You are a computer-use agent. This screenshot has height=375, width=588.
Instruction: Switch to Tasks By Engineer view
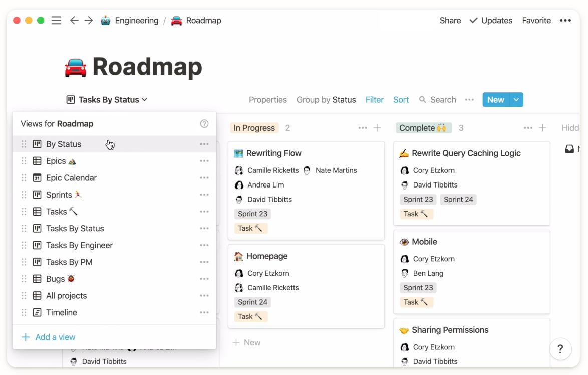[79, 245]
